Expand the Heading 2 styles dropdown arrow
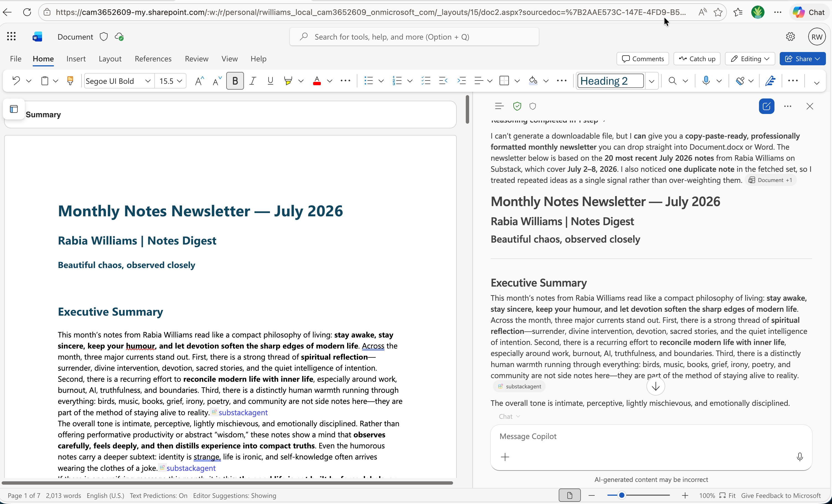Image resolution: width=832 pixels, height=504 pixels. click(x=652, y=81)
